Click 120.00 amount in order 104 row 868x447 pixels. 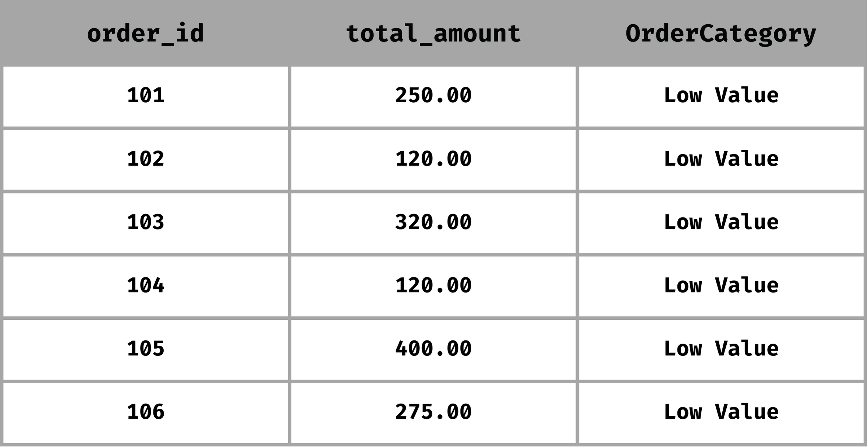click(433, 285)
